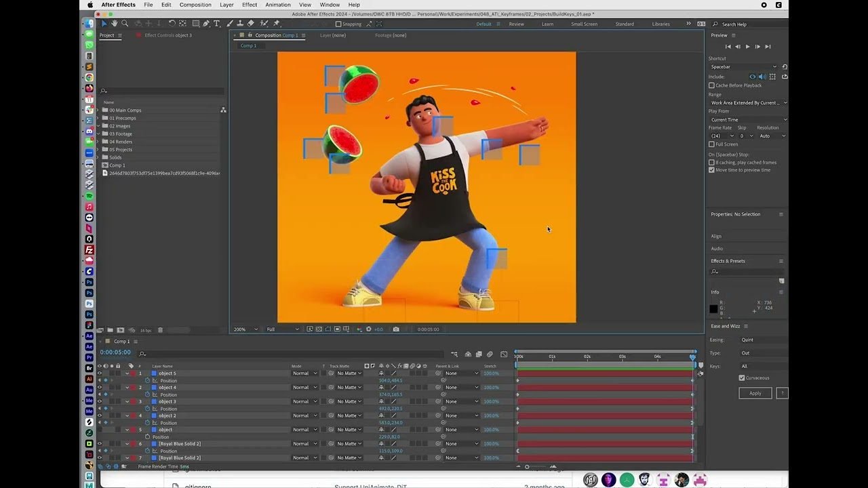
Task: Select the Pen tool
Action: pyautogui.click(x=206, y=24)
